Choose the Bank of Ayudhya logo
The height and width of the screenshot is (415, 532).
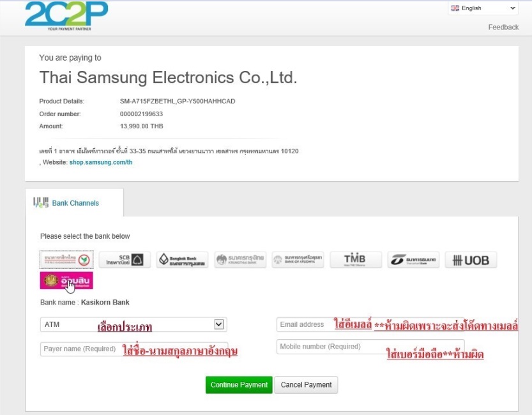(298, 260)
